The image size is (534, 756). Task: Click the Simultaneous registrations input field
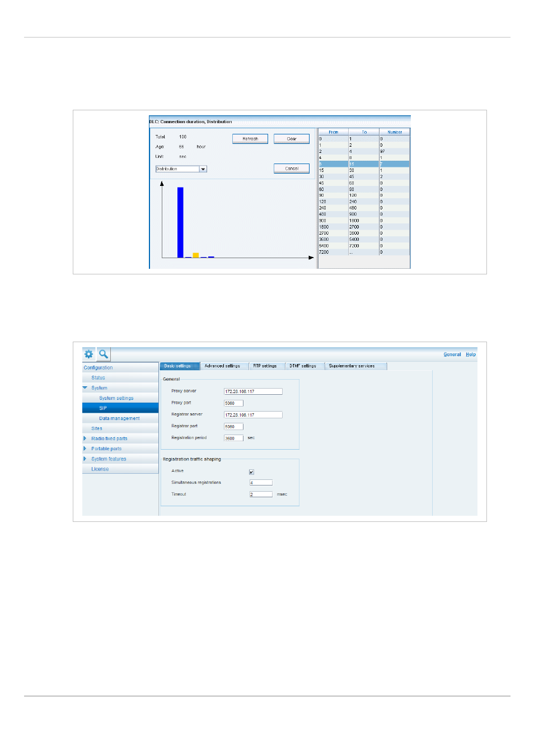point(261,483)
